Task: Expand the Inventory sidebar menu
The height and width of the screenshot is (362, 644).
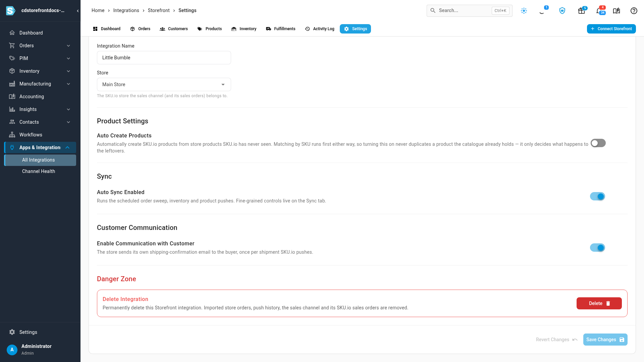Action: tap(68, 71)
